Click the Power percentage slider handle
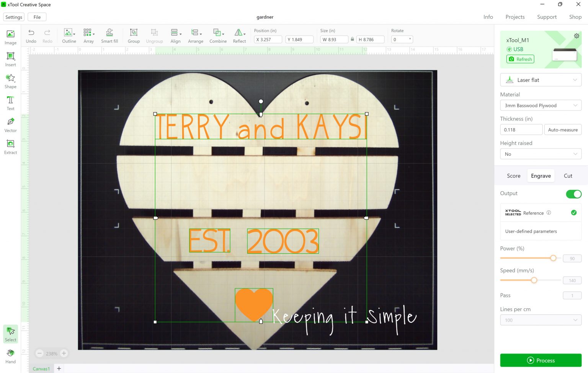Image resolution: width=588 pixels, height=373 pixels. [x=553, y=258]
